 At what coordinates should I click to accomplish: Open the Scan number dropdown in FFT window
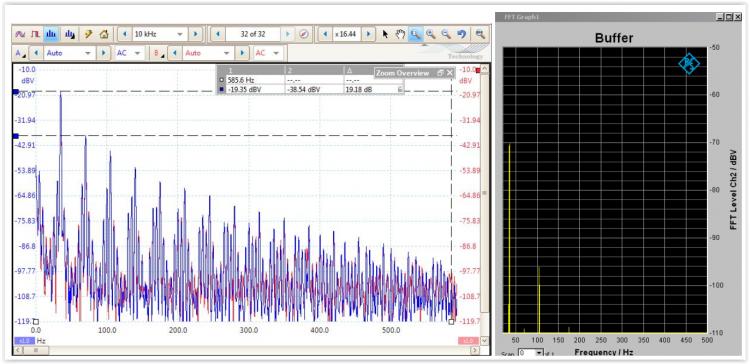[x=539, y=353]
